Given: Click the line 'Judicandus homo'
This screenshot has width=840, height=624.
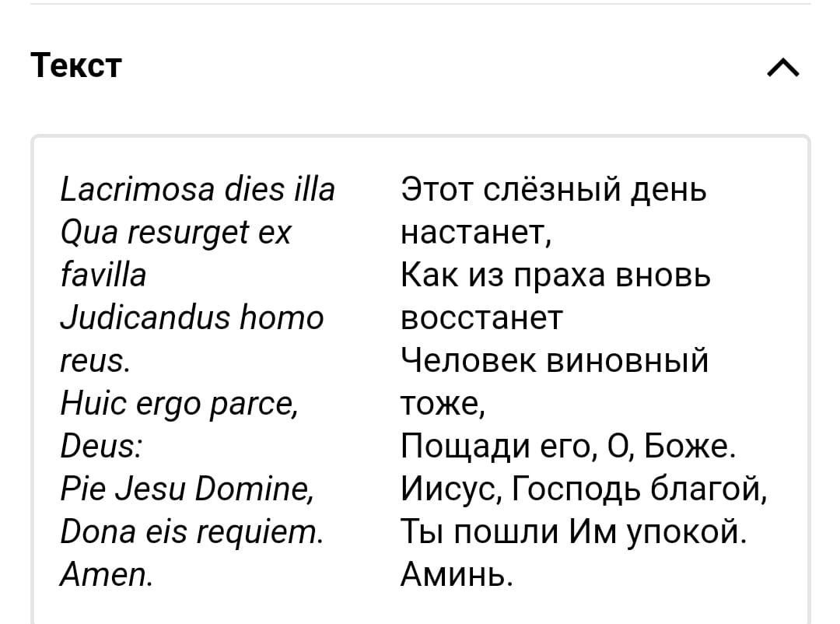Looking at the screenshot, I should point(191,317).
